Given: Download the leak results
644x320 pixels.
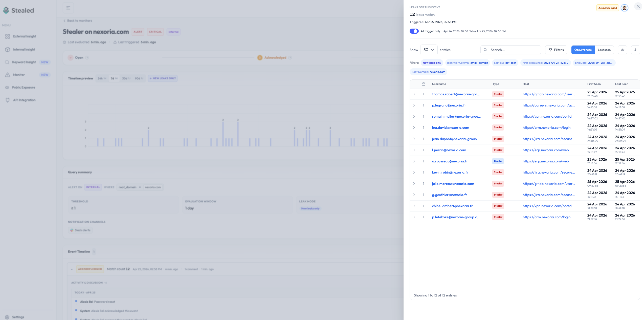Looking at the screenshot, I should pyautogui.click(x=636, y=50).
